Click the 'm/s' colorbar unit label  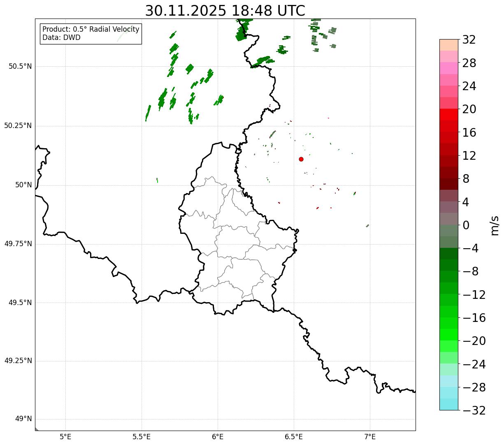494,225
